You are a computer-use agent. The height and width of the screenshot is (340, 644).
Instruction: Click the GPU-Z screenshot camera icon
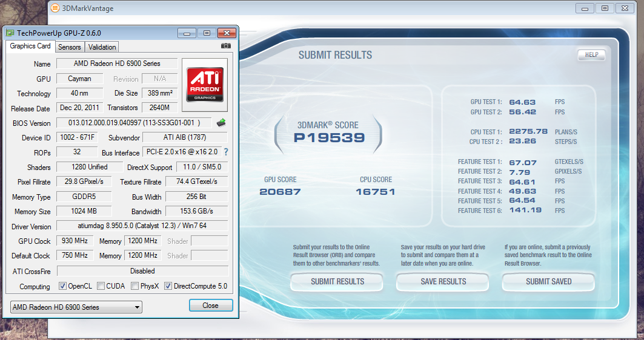coord(226,46)
